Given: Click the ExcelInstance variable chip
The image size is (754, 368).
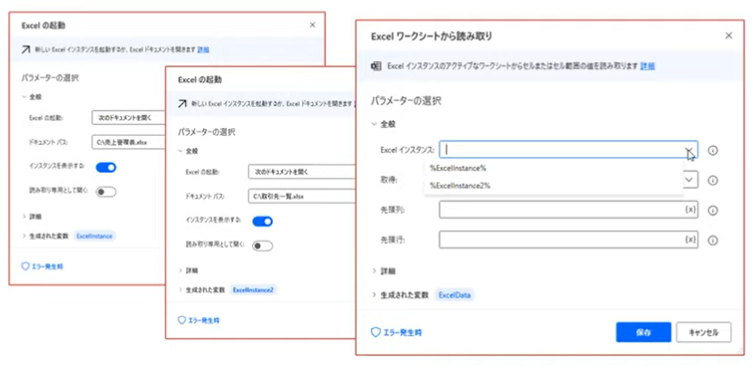Looking at the screenshot, I should point(95,236).
